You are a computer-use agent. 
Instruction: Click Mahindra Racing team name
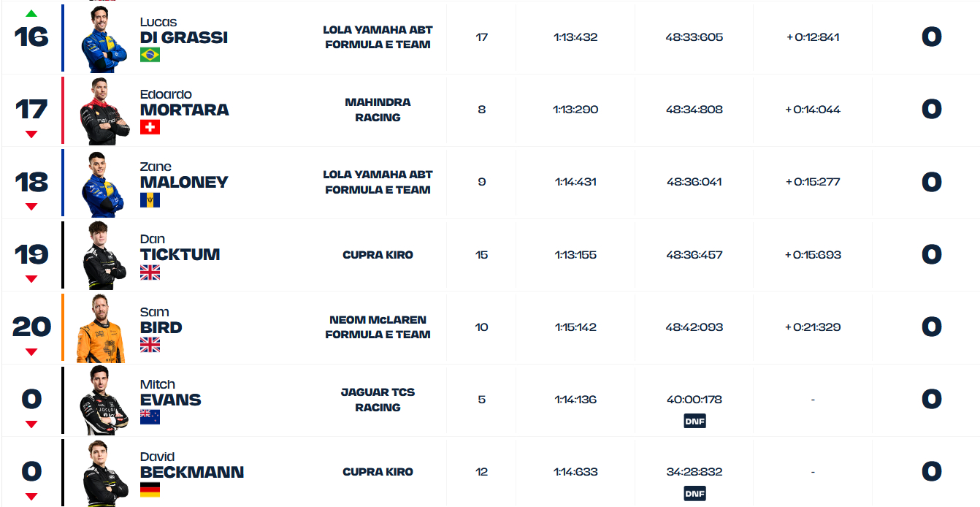point(378,110)
